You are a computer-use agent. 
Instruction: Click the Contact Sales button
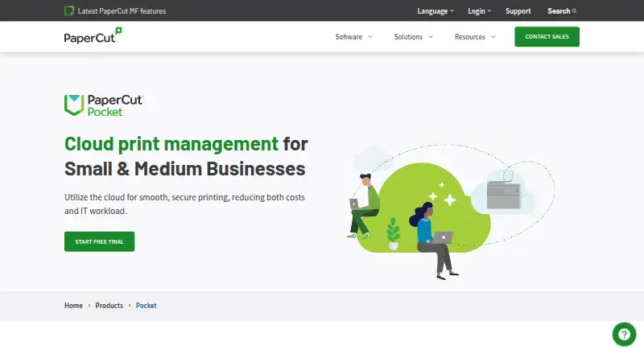pos(547,36)
